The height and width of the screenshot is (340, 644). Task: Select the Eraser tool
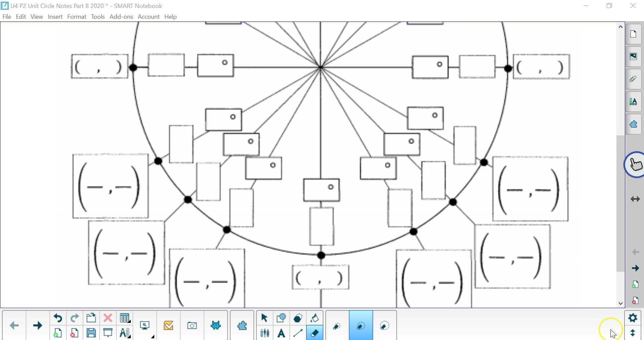pos(315,333)
